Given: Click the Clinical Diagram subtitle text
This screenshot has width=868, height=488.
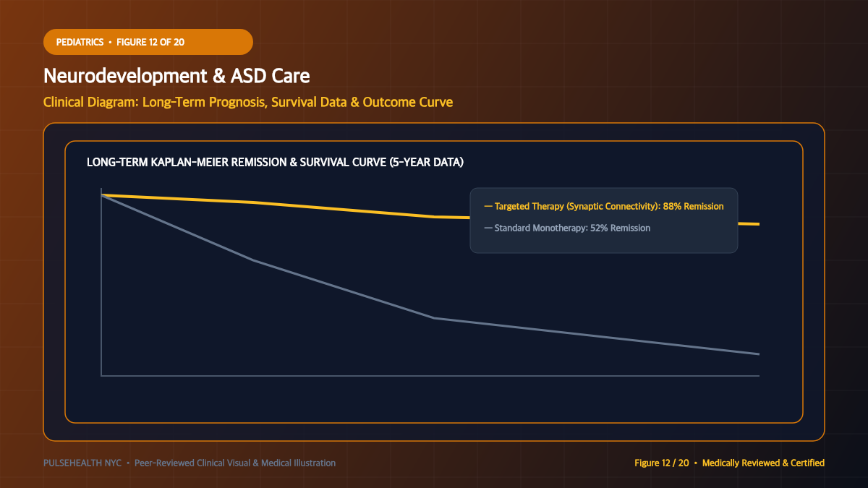Looking at the screenshot, I should (x=248, y=102).
